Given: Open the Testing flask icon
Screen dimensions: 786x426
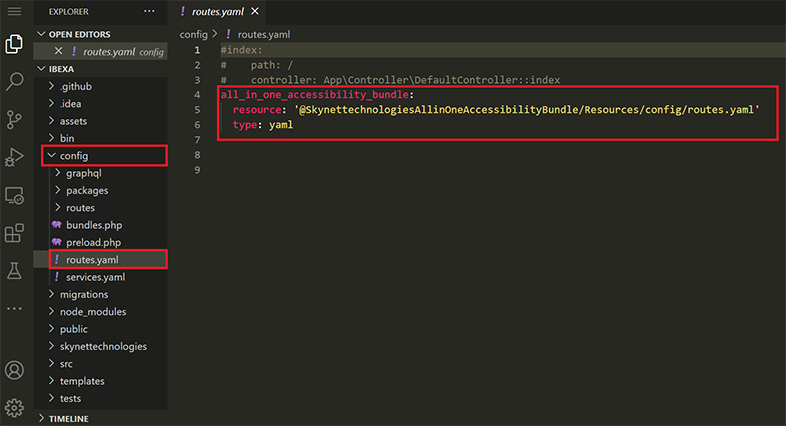Looking at the screenshot, I should 14,270.
